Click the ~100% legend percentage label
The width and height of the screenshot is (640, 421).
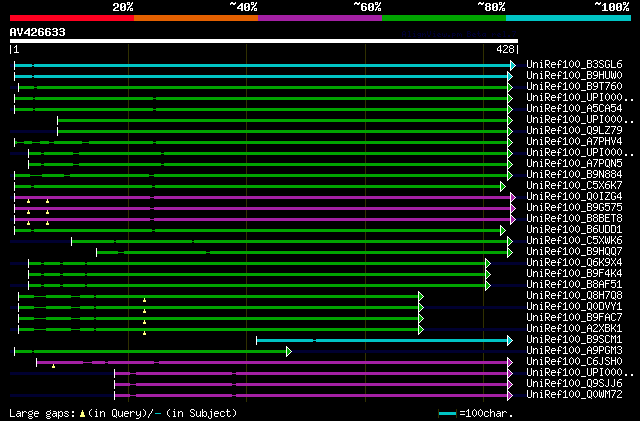click(612, 7)
